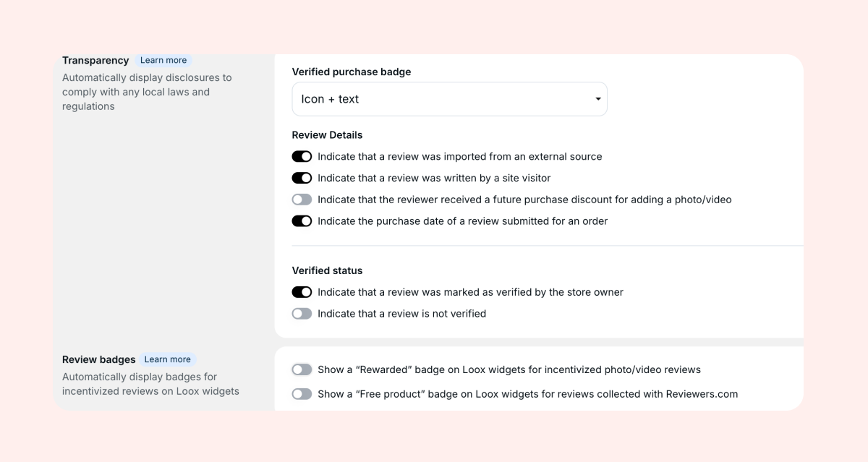
Task: Open Learn more link next to Transparency
Action: coord(163,61)
